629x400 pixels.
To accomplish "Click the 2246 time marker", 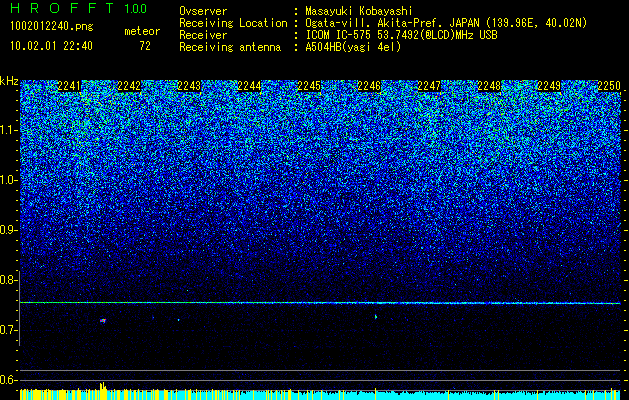I will coord(369,85).
